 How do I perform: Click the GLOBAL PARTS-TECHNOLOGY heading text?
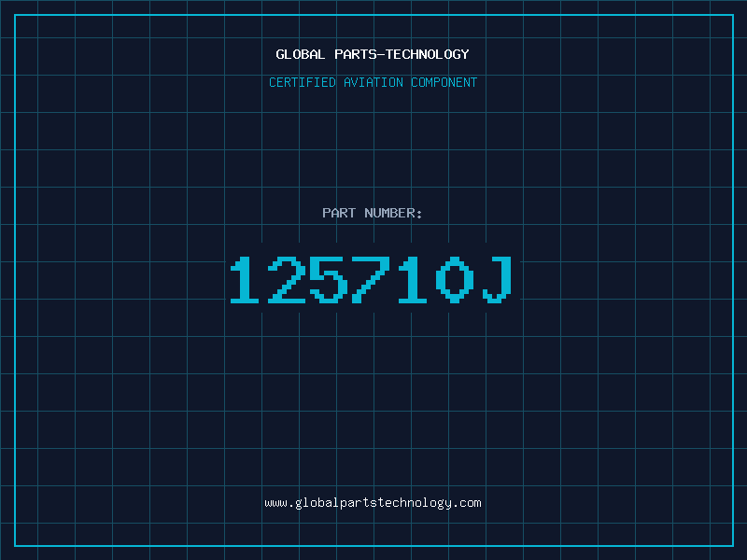pyautogui.click(x=373, y=54)
